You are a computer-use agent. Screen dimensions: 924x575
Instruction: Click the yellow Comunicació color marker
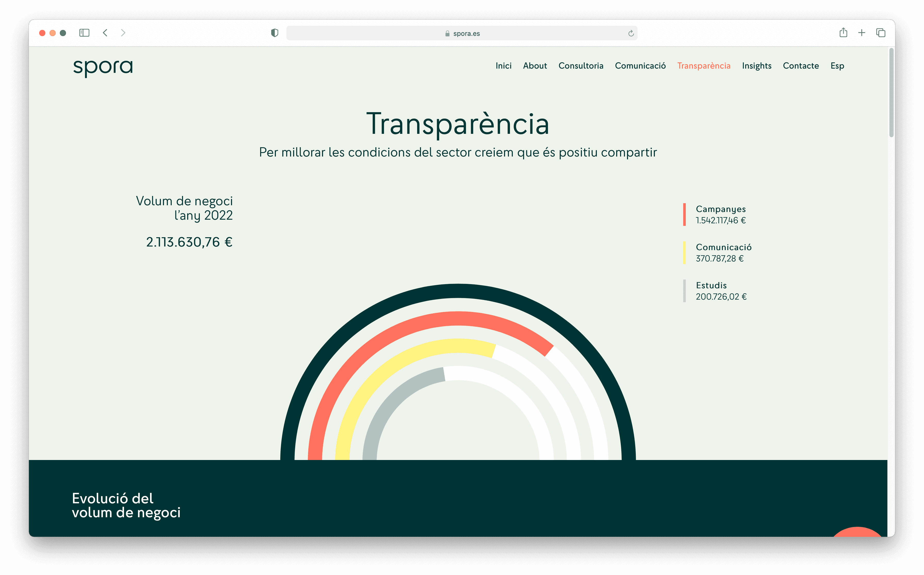tap(685, 253)
